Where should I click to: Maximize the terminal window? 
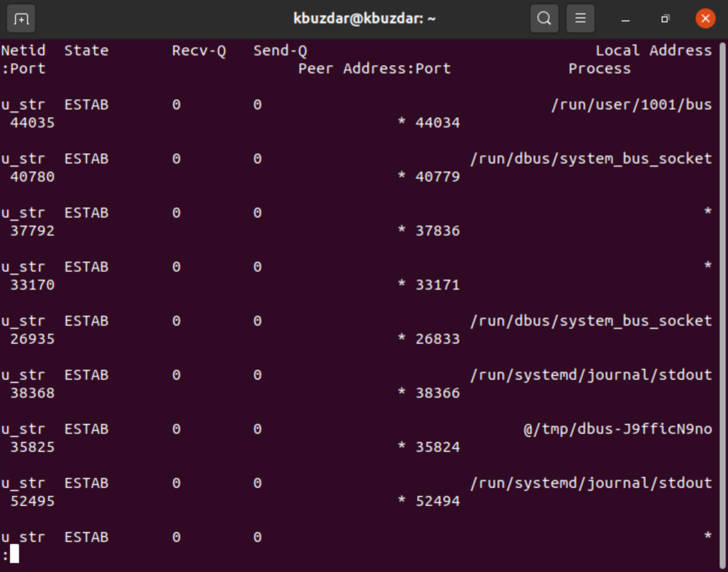point(665,19)
